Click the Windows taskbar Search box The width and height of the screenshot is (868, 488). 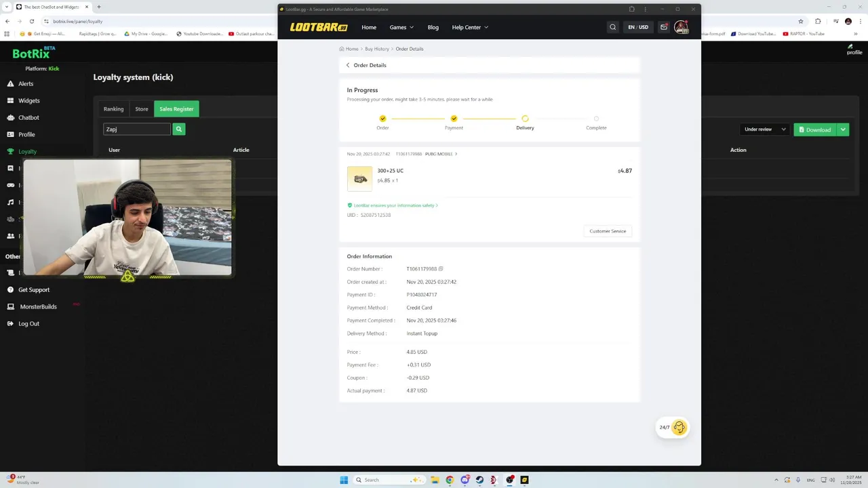390,480
